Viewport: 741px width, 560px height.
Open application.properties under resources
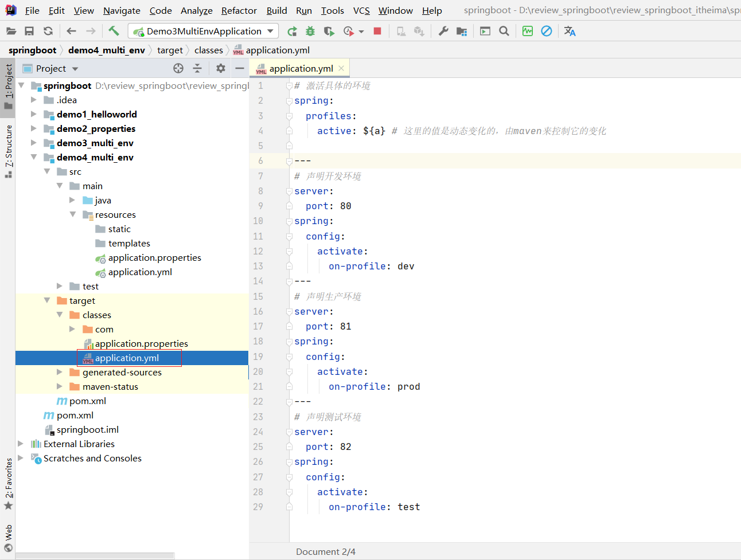[154, 258]
